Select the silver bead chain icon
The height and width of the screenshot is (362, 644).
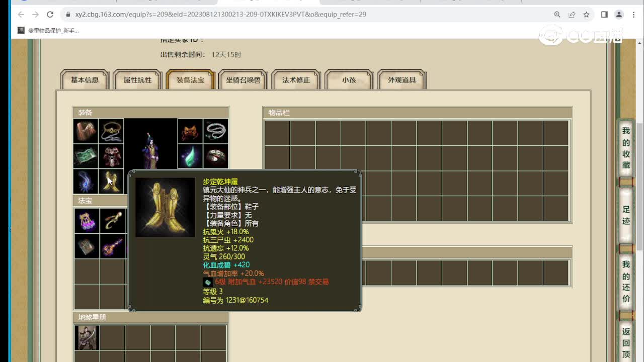click(x=216, y=131)
